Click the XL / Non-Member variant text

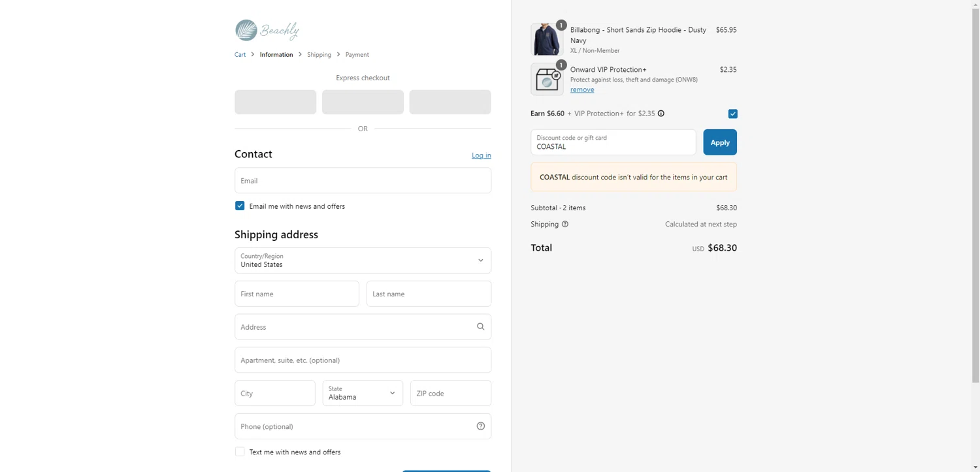point(595,50)
